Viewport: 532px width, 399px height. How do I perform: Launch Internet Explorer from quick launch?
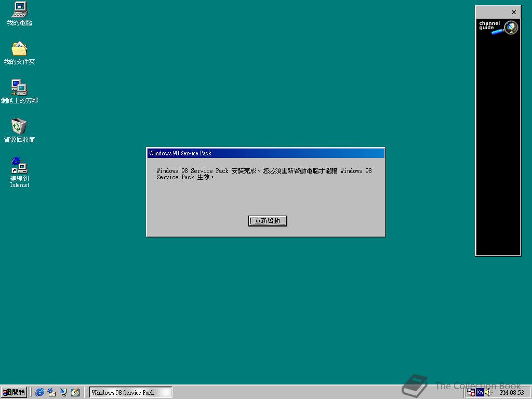click(x=39, y=392)
